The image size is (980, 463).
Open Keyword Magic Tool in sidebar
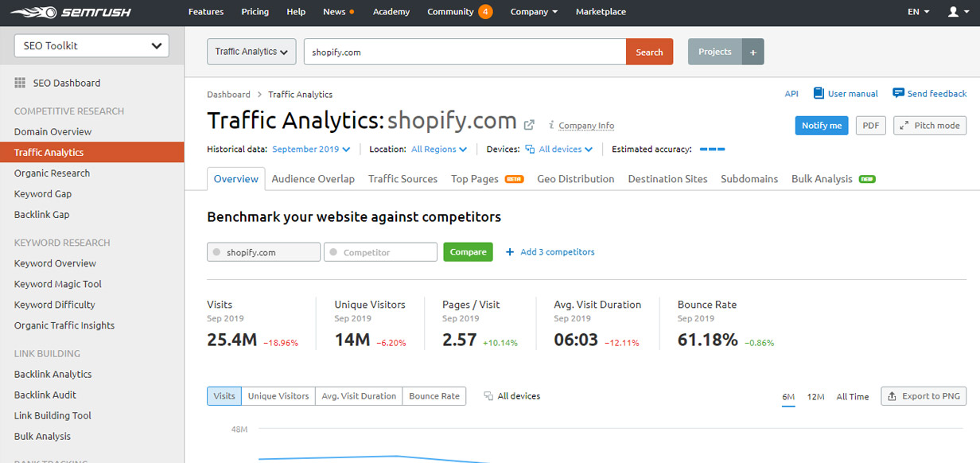58,284
